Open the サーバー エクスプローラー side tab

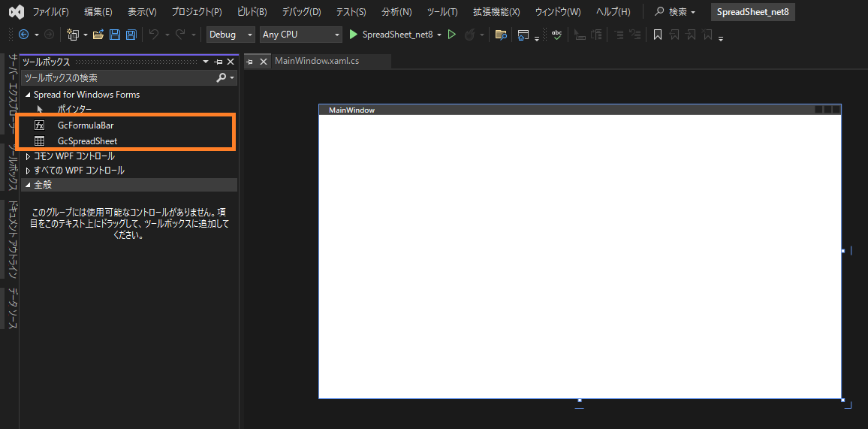click(x=12, y=94)
